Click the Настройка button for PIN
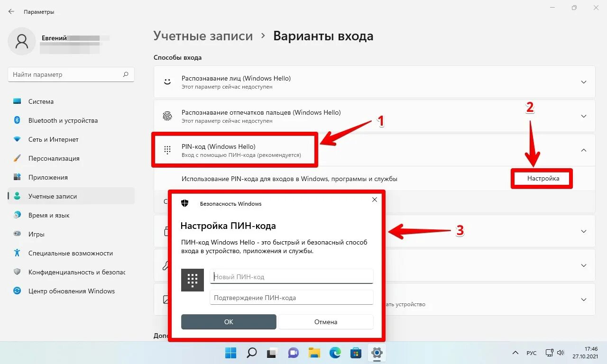This screenshot has width=607, height=364. point(543,179)
